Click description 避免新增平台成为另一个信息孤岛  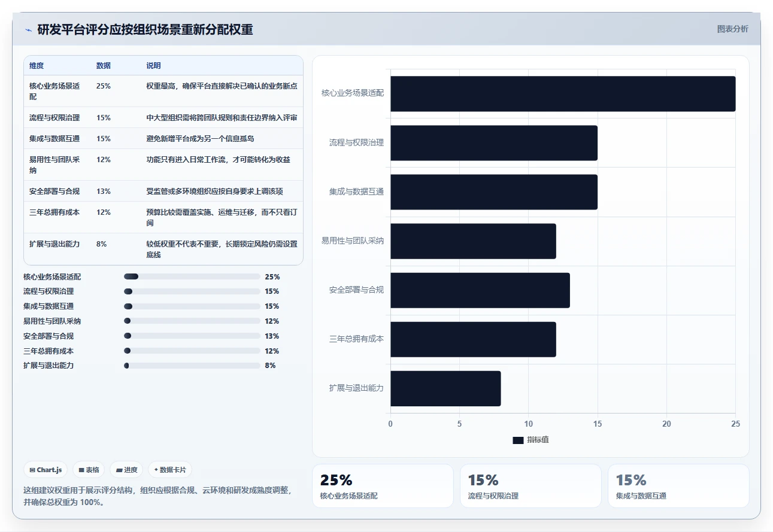pyautogui.click(x=201, y=139)
